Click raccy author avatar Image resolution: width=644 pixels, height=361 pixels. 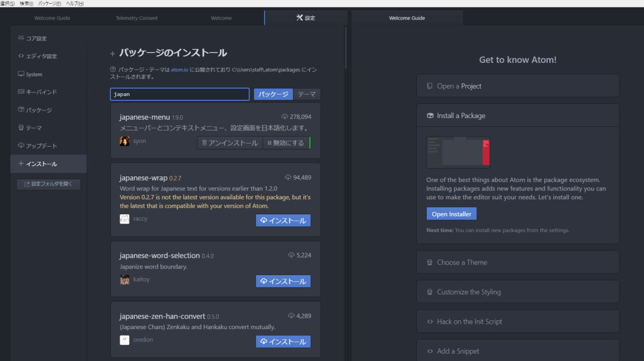[x=124, y=219]
